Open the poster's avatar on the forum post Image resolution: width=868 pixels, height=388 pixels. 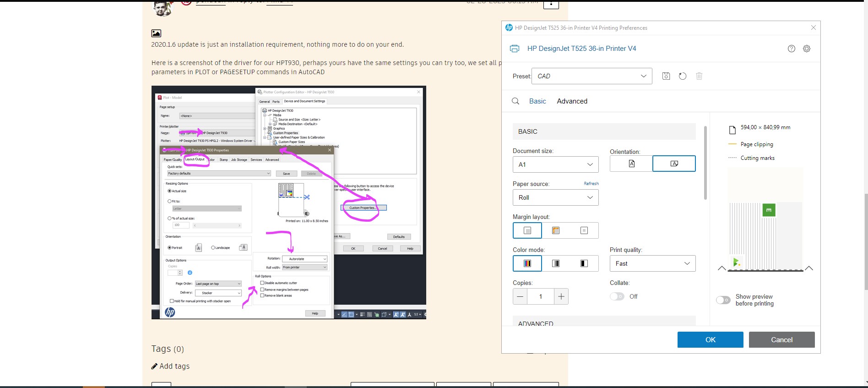[x=163, y=8]
